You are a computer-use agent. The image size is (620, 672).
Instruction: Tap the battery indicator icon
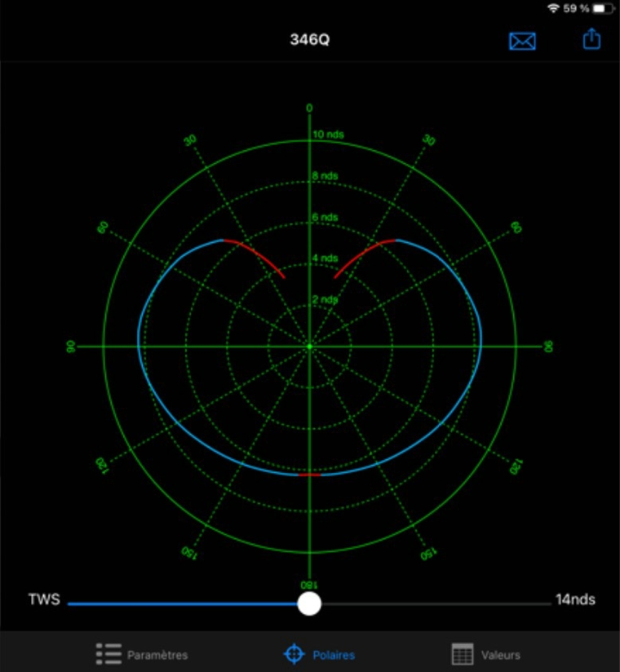point(603,8)
